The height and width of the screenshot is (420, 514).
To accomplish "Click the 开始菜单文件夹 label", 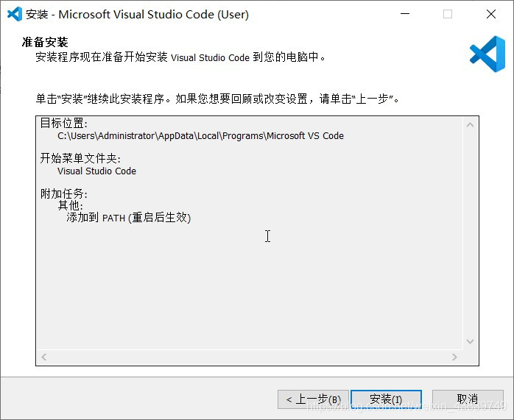I will pyautogui.click(x=80, y=158).
